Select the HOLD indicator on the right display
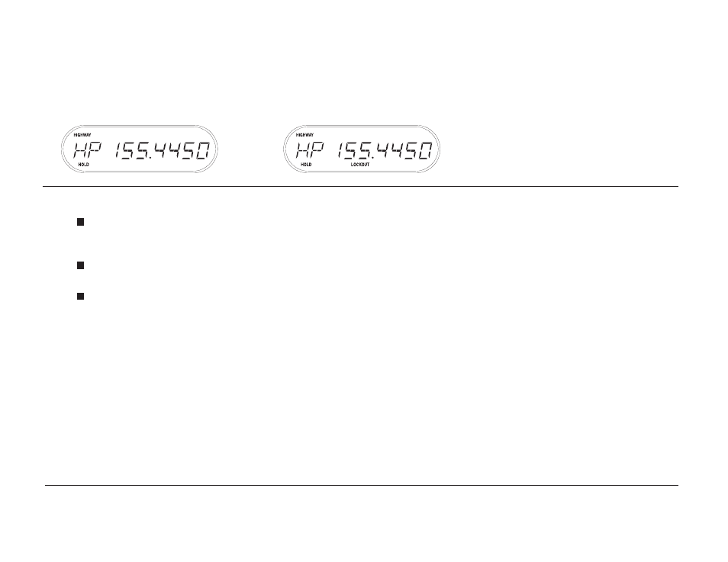 306,165
